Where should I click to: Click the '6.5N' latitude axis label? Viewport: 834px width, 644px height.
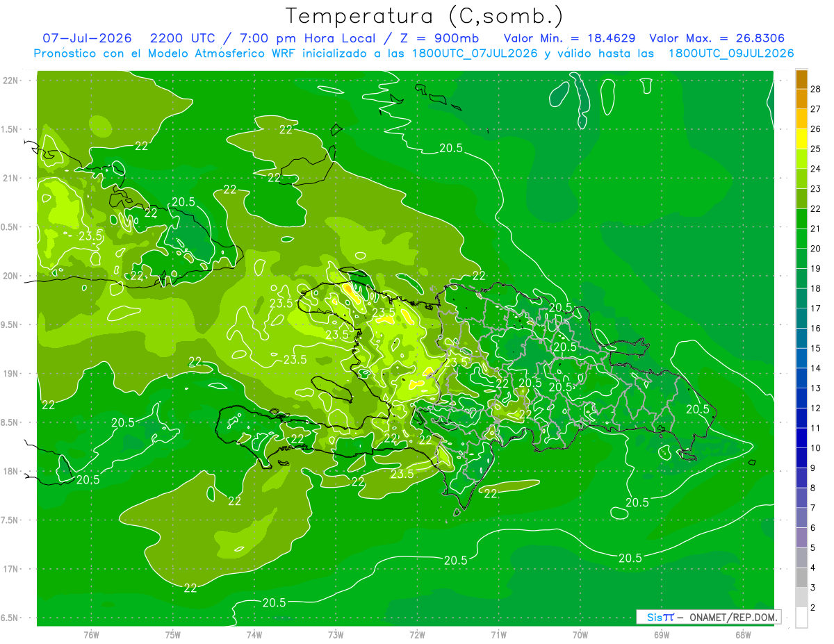tap(10, 618)
